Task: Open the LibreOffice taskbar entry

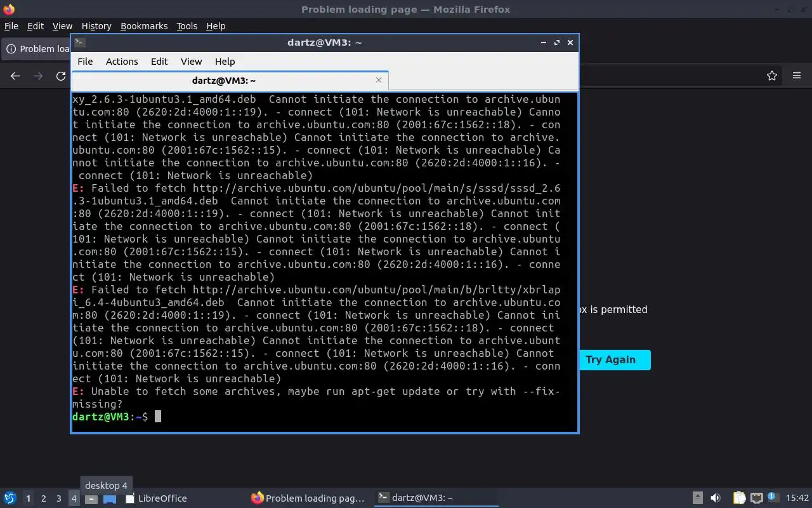Action: click(156, 498)
